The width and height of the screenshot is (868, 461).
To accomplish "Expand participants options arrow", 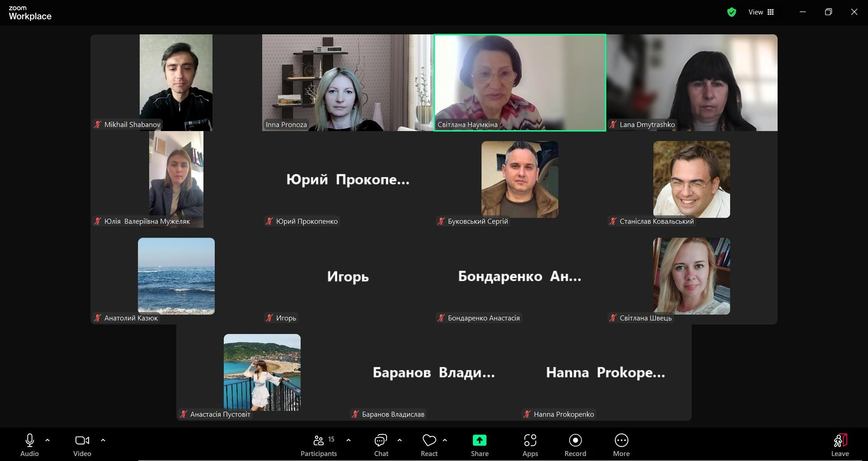I will [x=349, y=440].
